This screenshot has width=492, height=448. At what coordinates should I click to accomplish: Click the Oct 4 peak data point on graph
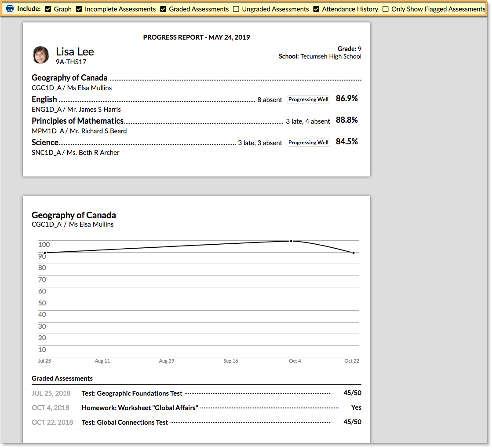coord(291,241)
